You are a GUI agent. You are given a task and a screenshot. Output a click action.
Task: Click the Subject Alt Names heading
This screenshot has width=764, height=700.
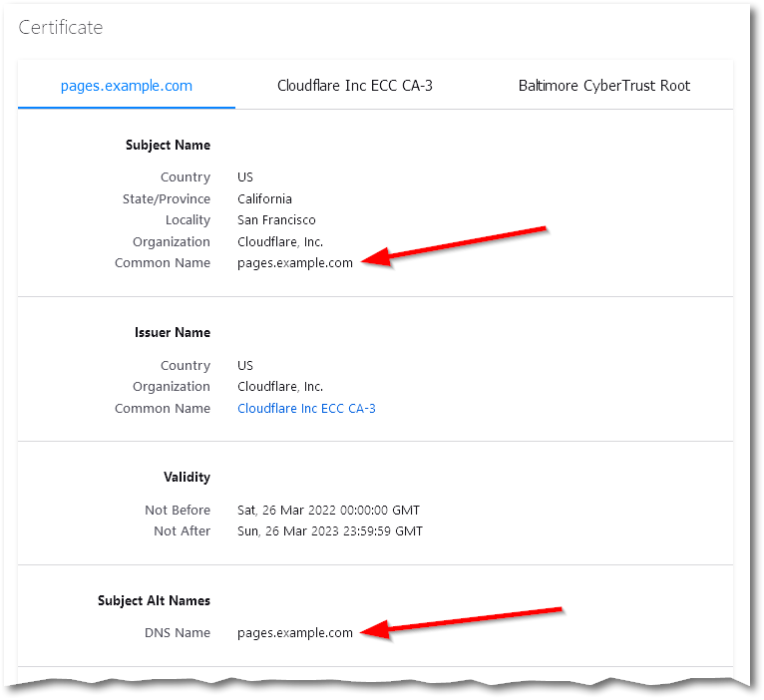154,600
